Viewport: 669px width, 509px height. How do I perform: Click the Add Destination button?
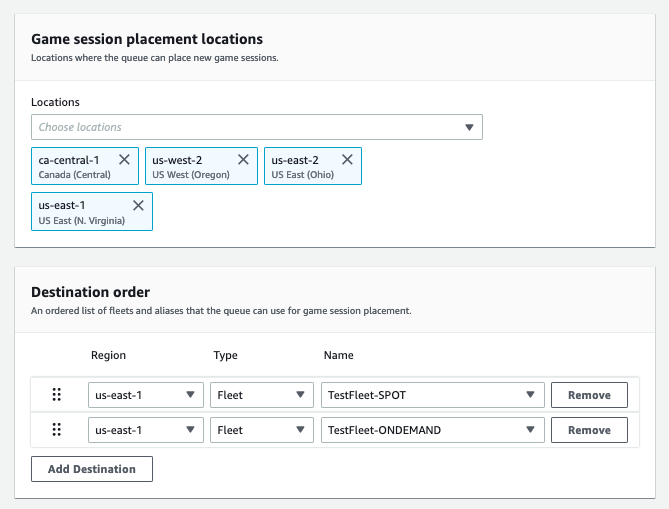91,469
